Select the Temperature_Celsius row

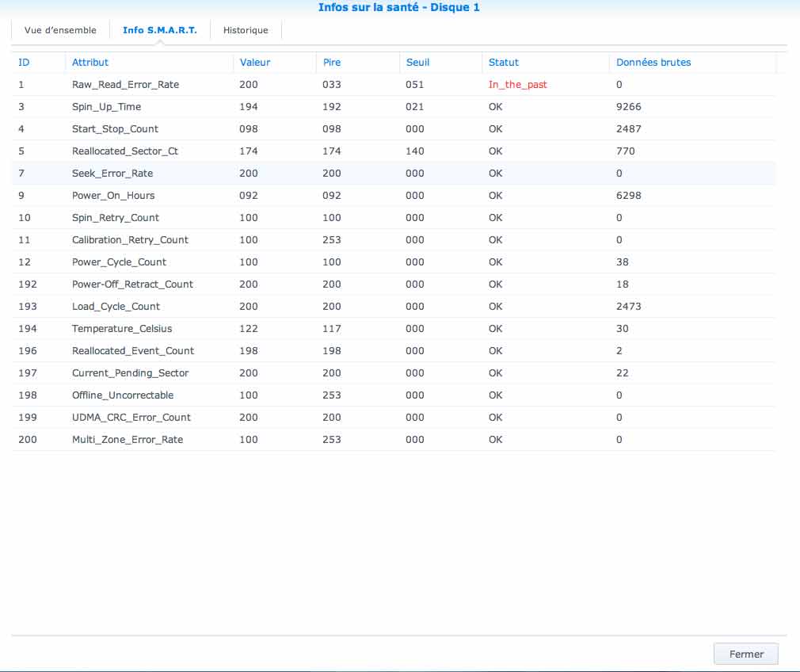[x=122, y=328]
